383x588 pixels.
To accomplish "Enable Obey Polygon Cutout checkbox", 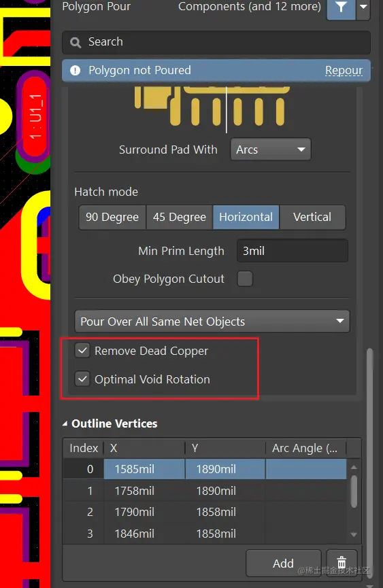I will [x=245, y=279].
